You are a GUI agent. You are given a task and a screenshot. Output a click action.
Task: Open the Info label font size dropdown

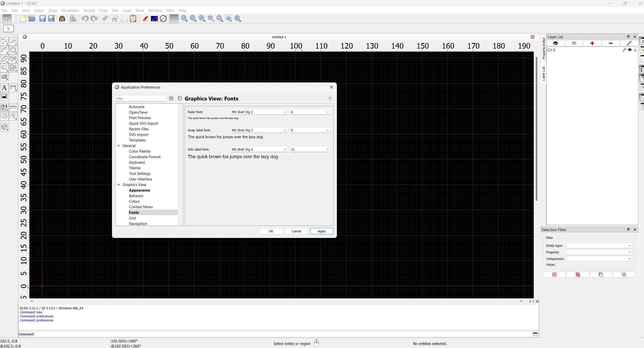310,149
